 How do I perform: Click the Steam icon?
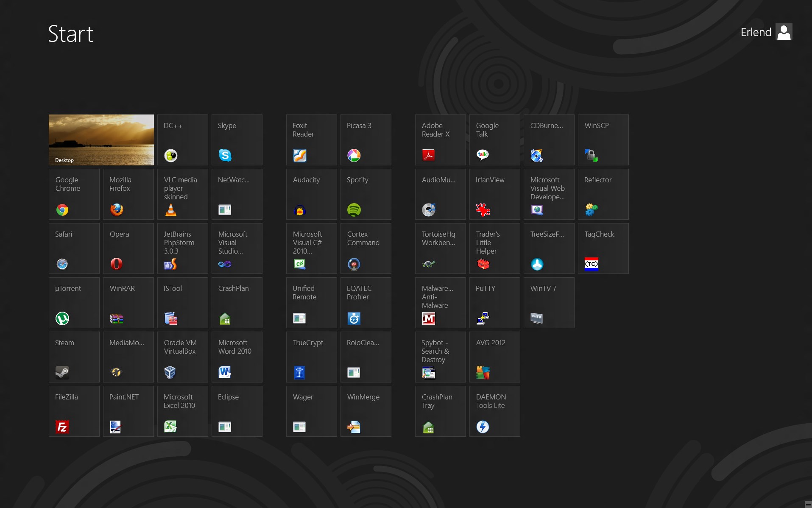pos(62,373)
